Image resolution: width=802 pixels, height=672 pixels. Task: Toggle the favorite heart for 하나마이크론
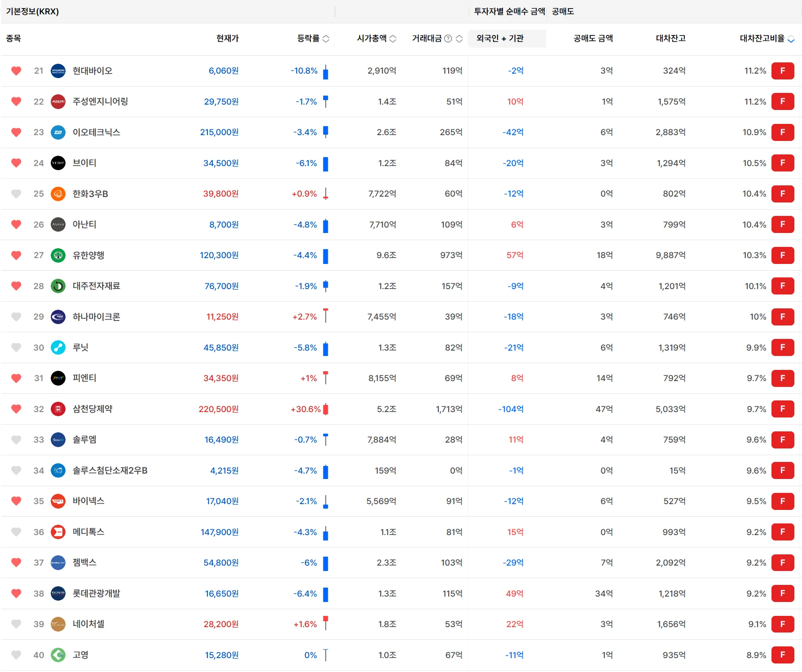pos(16,317)
